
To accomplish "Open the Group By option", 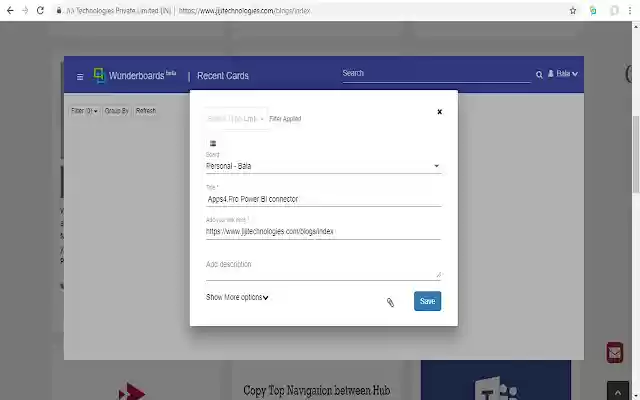I will coord(117,111).
